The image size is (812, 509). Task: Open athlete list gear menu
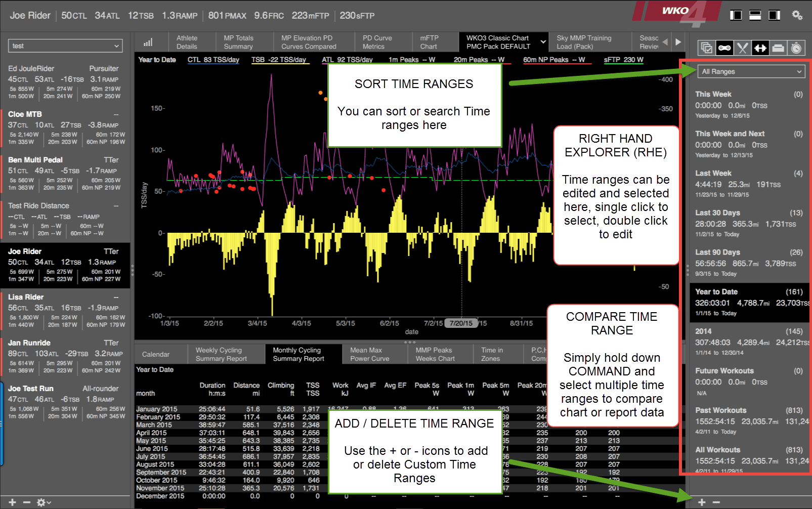[43, 502]
